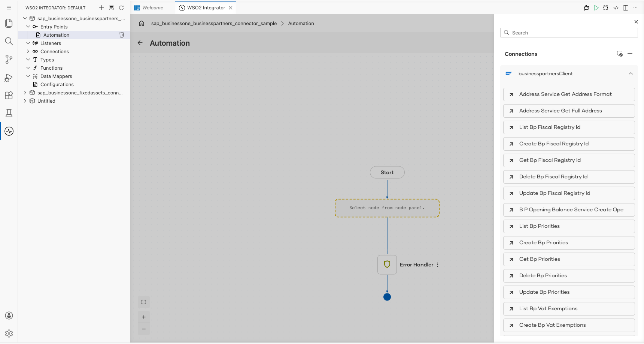Go to project home via home icon
Viewport: 644px width, 344px height.
coord(142,23)
